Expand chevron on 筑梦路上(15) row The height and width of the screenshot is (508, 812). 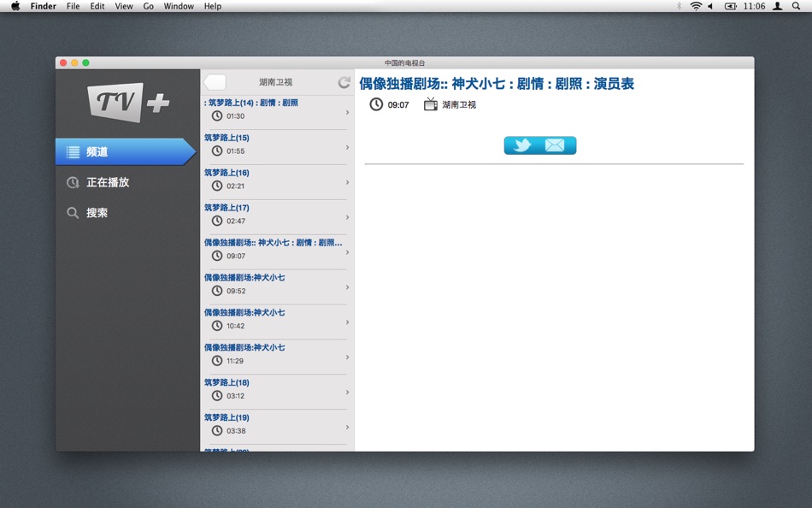(x=348, y=147)
